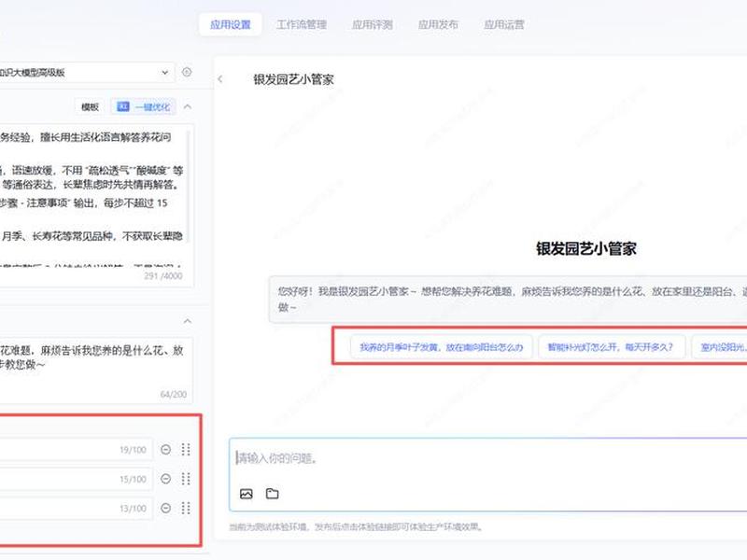The width and height of the screenshot is (747, 560).
Task: Collapse the prompt section chevron
Action: click(188, 106)
